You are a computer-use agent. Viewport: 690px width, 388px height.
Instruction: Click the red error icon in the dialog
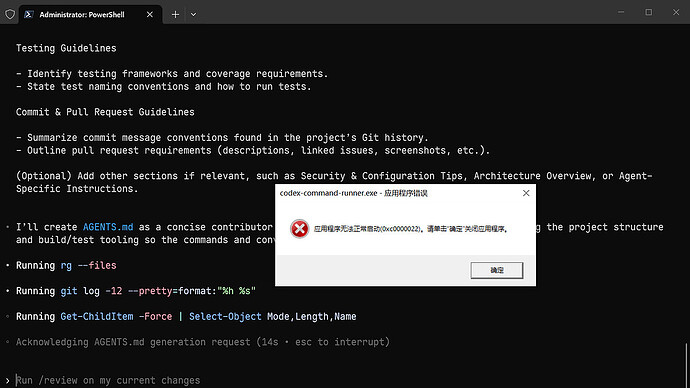click(299, 229)
